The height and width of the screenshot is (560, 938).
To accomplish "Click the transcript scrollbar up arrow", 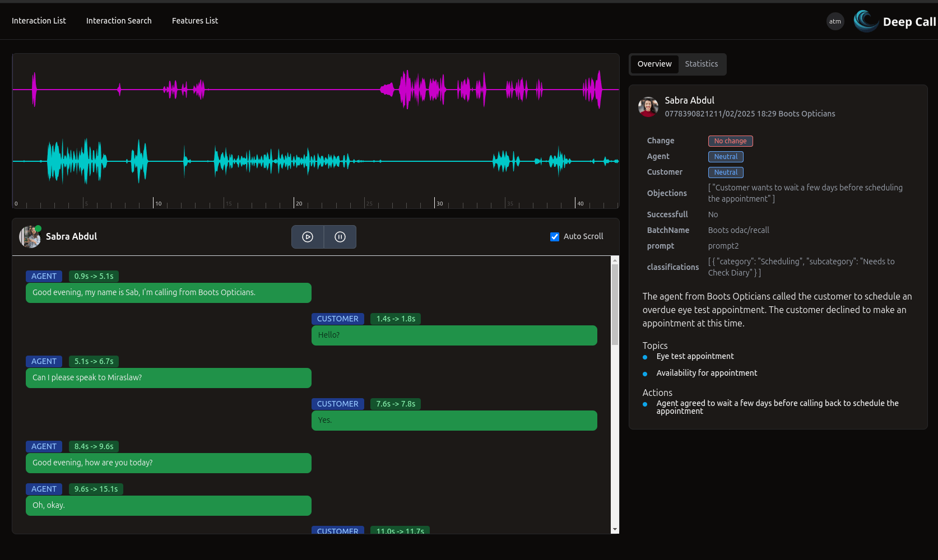I will coord(615,260).
